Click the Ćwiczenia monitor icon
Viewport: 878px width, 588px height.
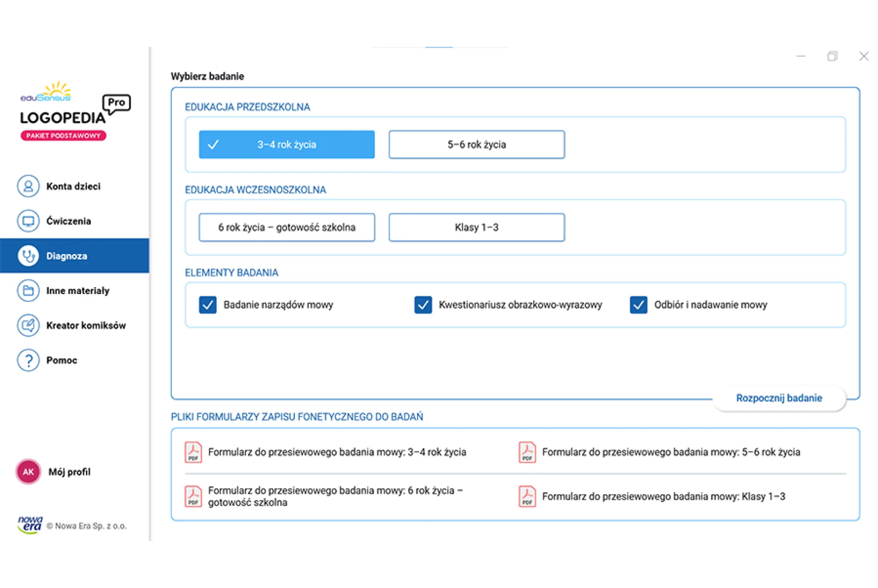click(x=28, y=221)
